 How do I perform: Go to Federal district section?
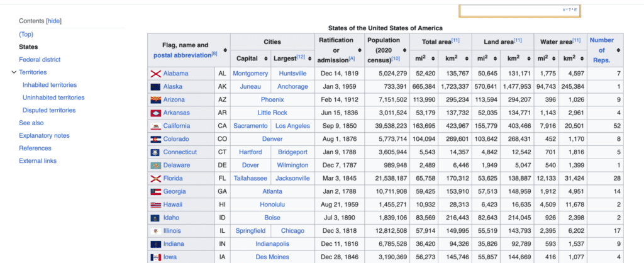tap(40, 60)
